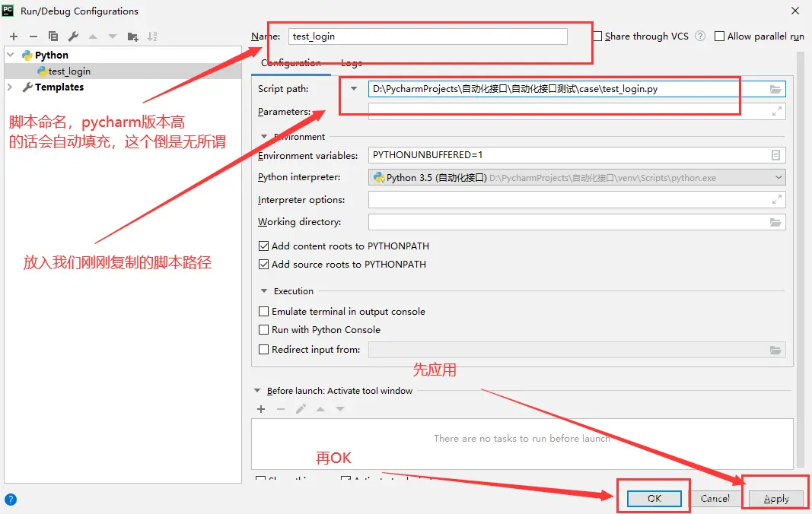Open the Python interpreter dropdown
812x514 pixels.
[x=778, y=176]
